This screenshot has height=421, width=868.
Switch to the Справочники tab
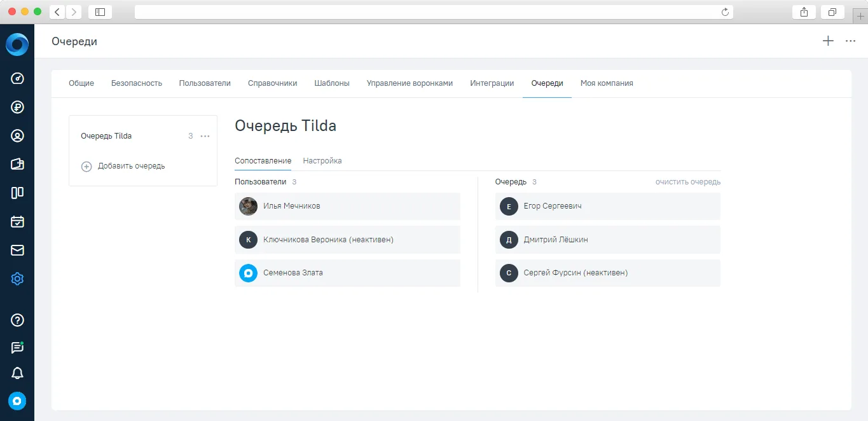point(273,83)
